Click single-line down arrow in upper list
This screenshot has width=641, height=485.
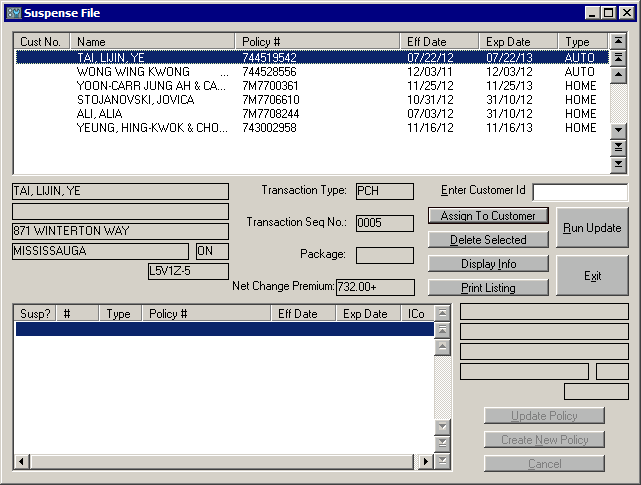[x=618, y=129]
